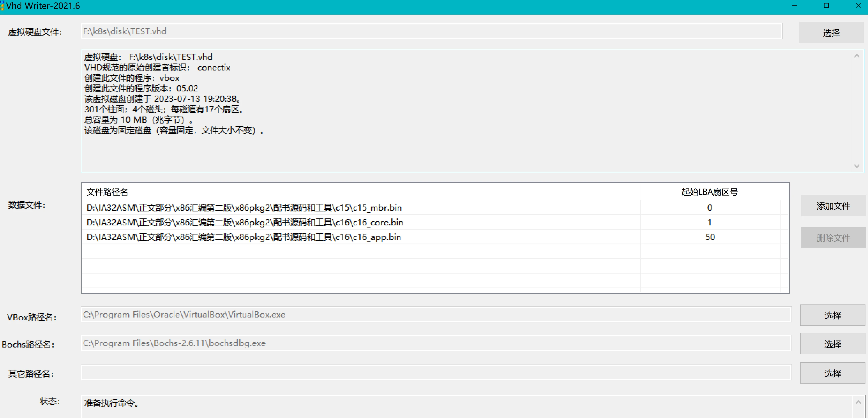Click 选择 button for VBox path
The height and width of the screenshot is (418, 868).
click(832, 315)
